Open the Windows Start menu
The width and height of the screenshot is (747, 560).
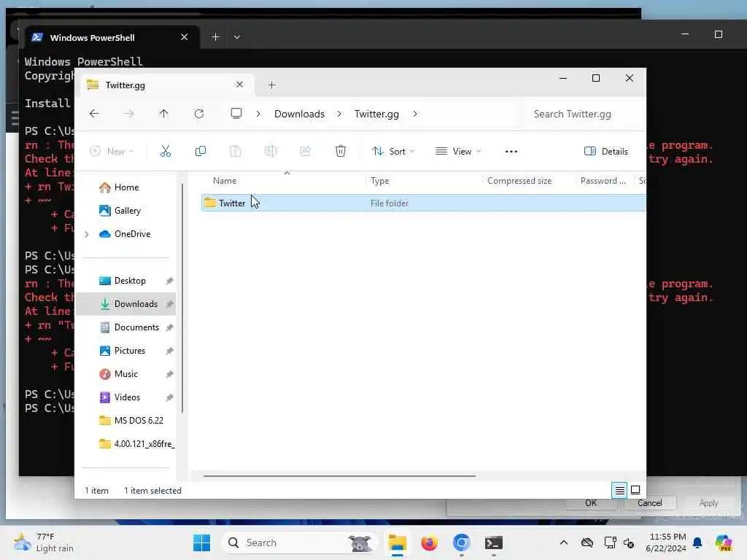click(x=201, y=542)
